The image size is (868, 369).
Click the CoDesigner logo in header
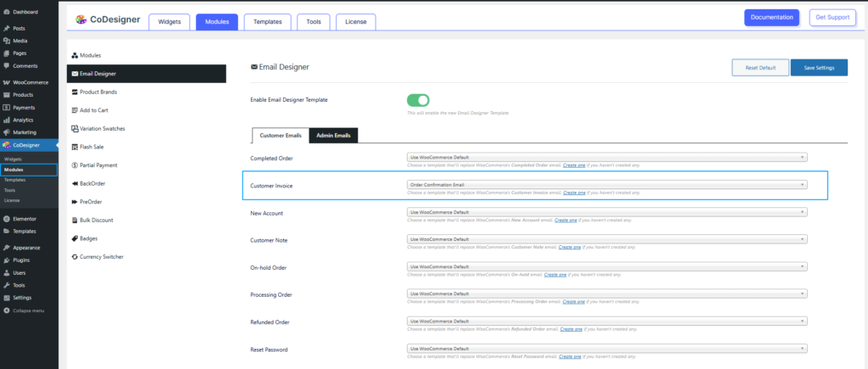[108, 20]
